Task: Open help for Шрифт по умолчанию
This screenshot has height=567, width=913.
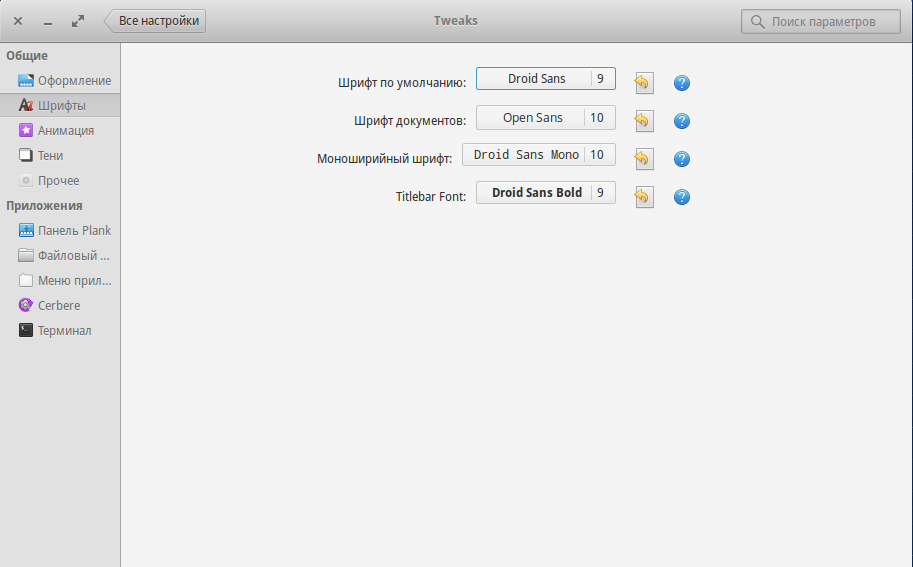Action: pos(682,83)
